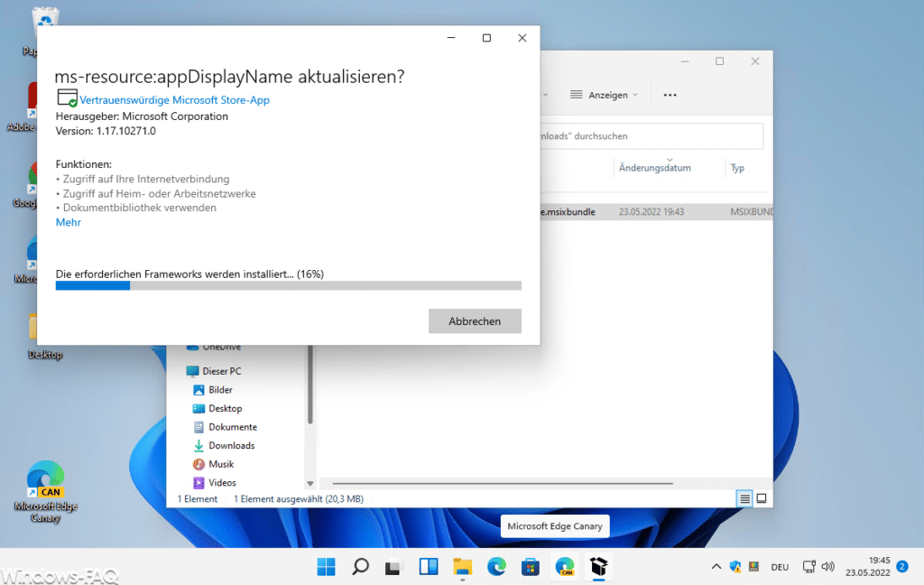Open Anzeigen dropdown in Explorer window

click(604, 95)
